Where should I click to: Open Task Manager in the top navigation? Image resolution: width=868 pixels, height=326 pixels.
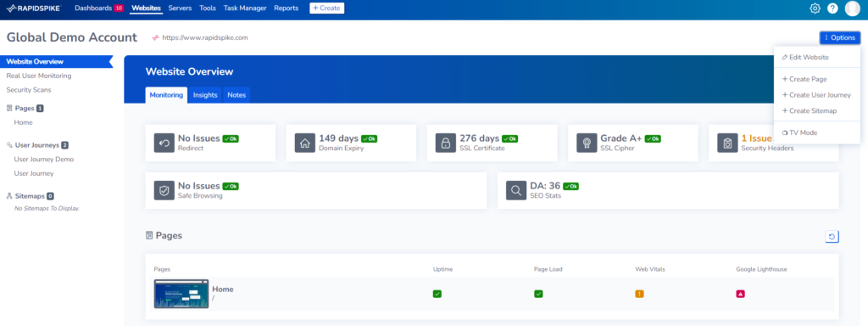tap(245, 8)
